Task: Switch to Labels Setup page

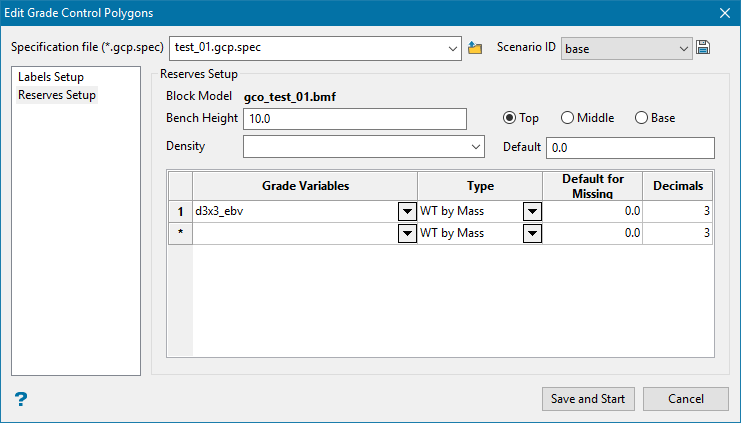Action: pos(51,77)
